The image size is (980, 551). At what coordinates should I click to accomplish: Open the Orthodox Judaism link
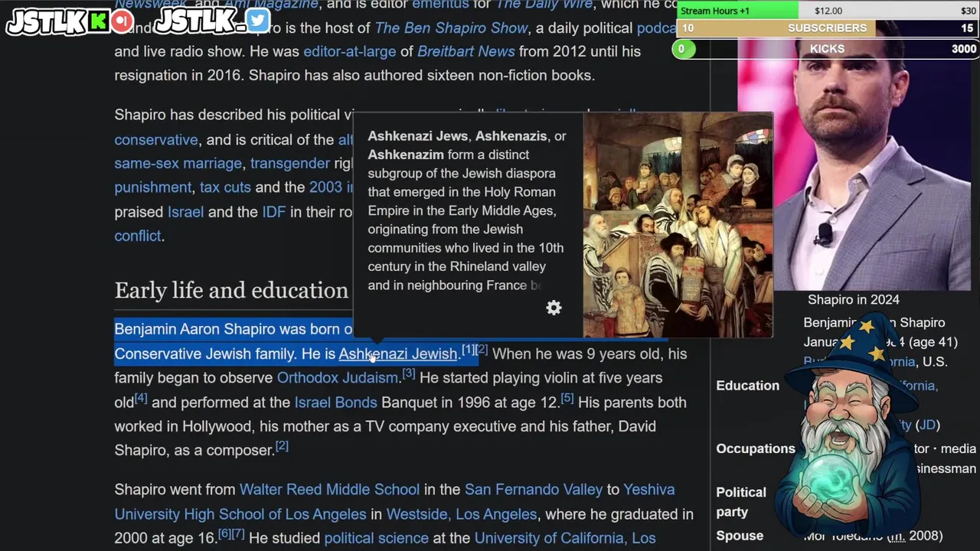pos(338,378)
